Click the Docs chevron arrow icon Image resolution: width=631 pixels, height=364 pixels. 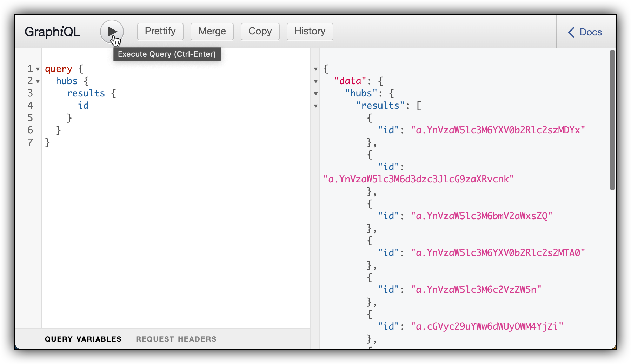click(x=571, y=32)
